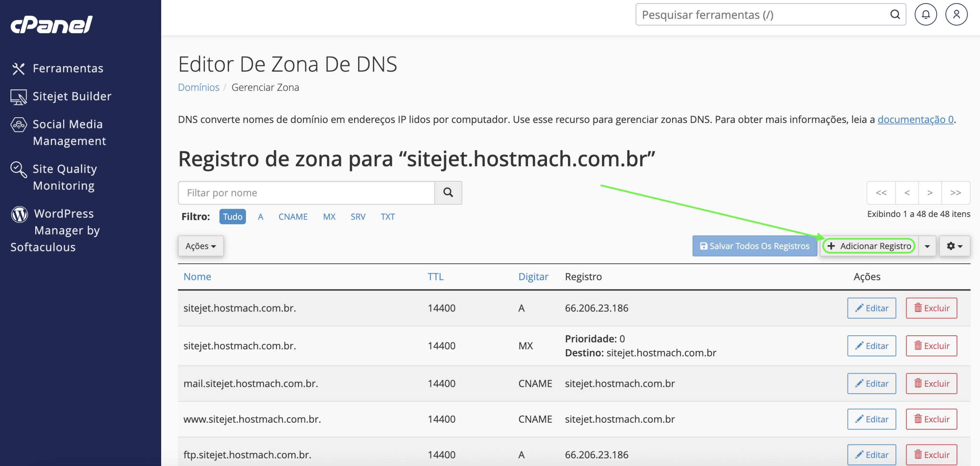The image size is (980, 466).
Task: Click the magnifier icon in tools search
Action: [895, 15]
